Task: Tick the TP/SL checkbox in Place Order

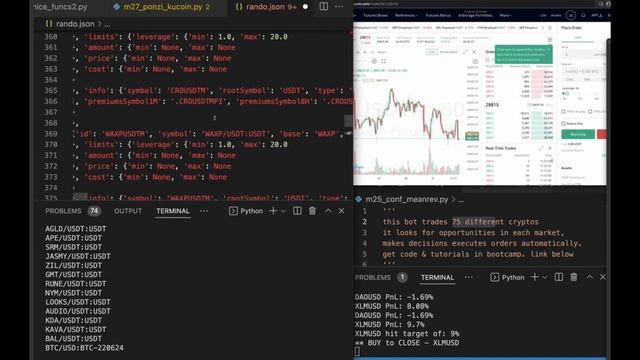Action: click(x=563, y=111)
